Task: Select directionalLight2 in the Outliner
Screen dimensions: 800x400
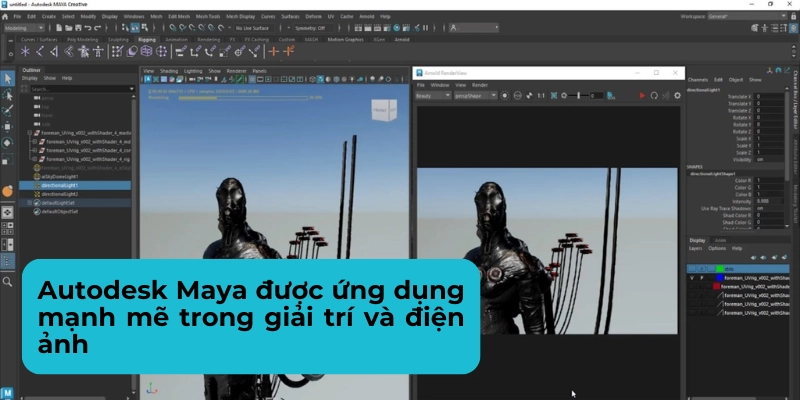Action: point(60,194)
